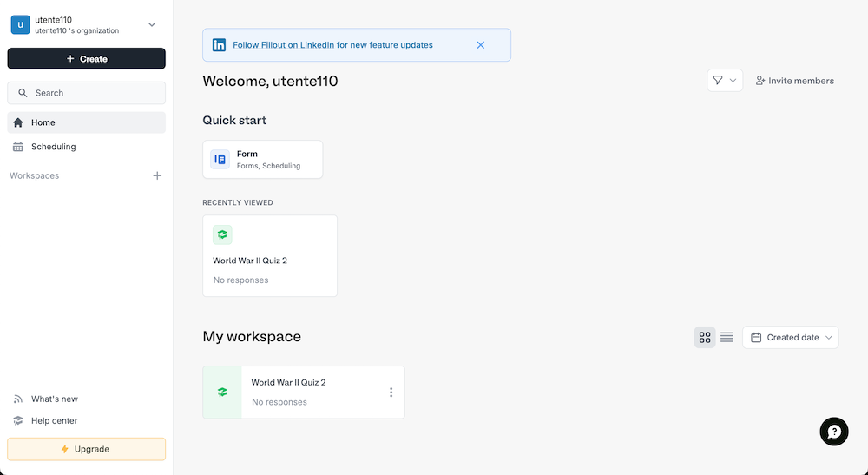
Task: Switch to list view
Action: click(x=727, y=337)
